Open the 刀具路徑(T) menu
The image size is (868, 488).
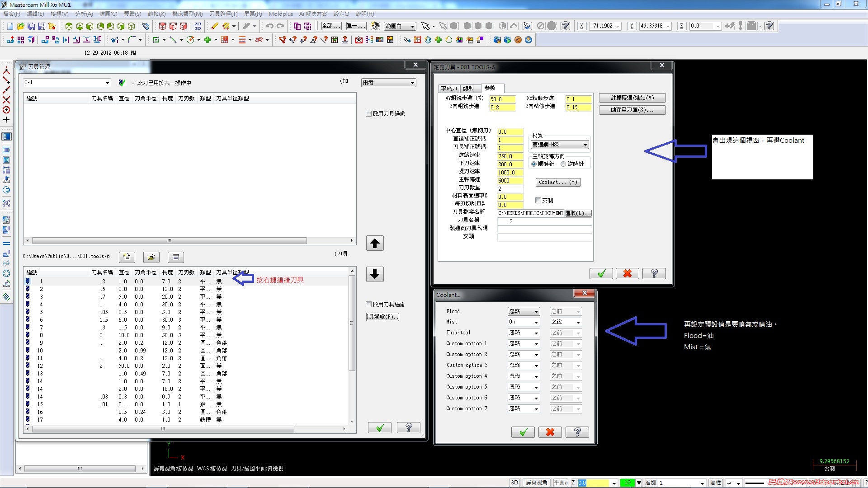tap(223, 14)
